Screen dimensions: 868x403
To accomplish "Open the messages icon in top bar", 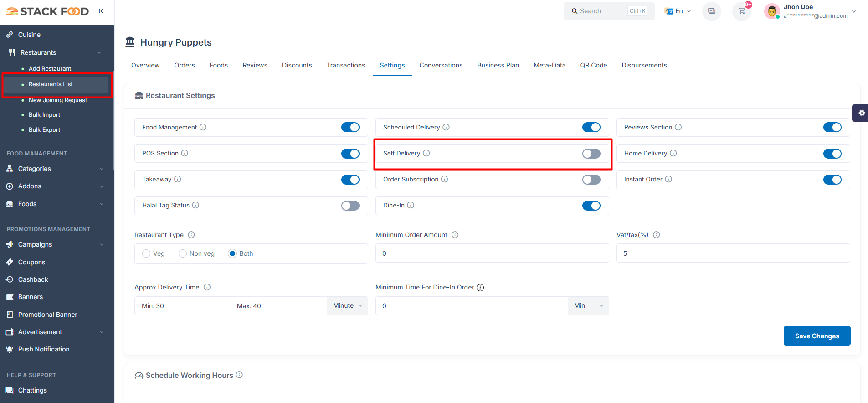I will pyautogui.click(x=711, y=11).
